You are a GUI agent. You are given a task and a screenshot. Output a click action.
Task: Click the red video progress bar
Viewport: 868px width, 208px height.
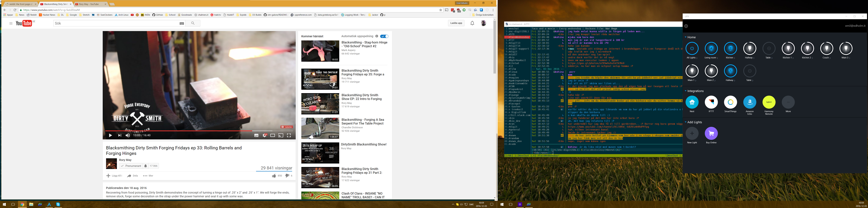(179, 131)
